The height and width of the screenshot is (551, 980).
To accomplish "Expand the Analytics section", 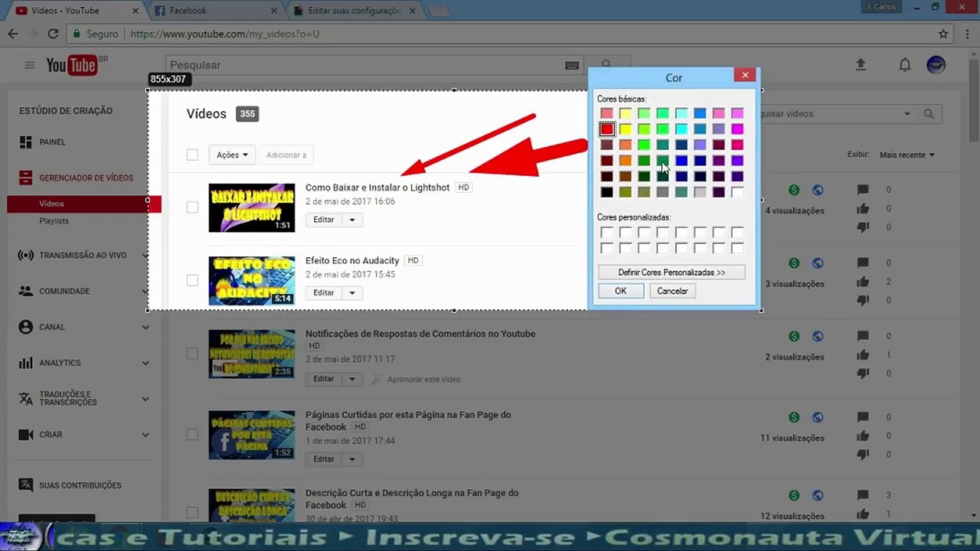I will pos(145,363).
